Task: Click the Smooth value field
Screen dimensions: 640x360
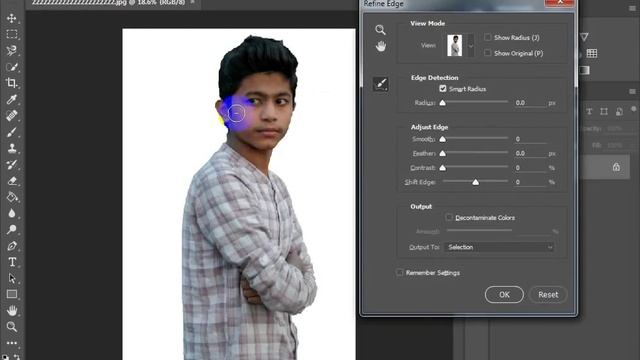Action: (529, 139)
